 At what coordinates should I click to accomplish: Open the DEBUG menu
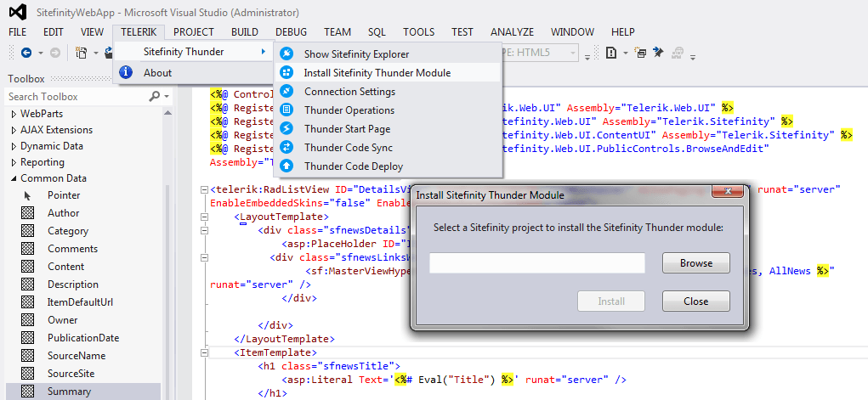point(291,32)
